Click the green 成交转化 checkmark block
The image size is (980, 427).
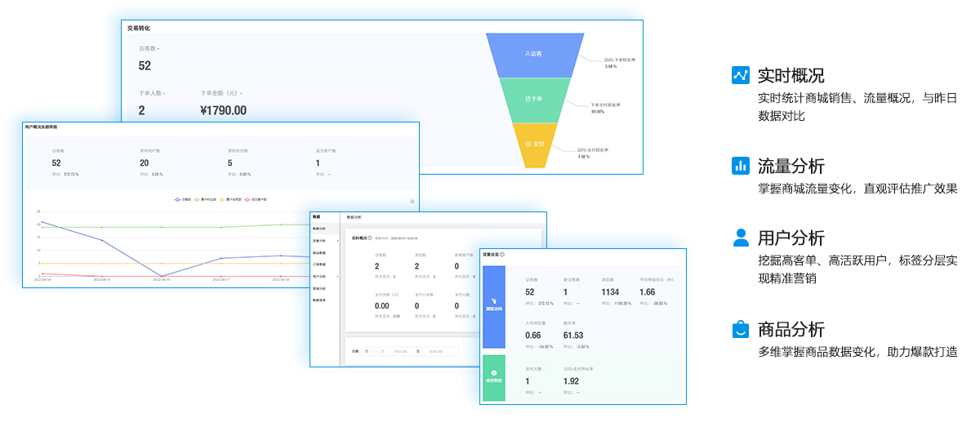click(x=494, y=378)
